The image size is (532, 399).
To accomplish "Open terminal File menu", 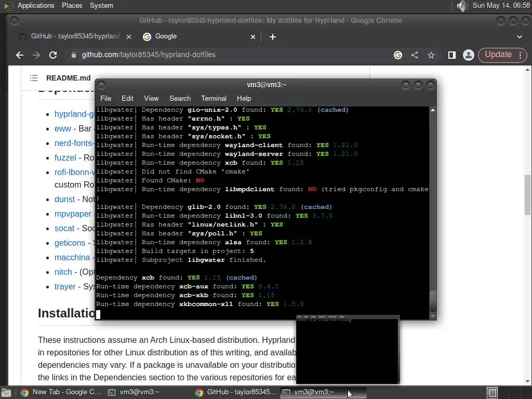I will (105, 98).
